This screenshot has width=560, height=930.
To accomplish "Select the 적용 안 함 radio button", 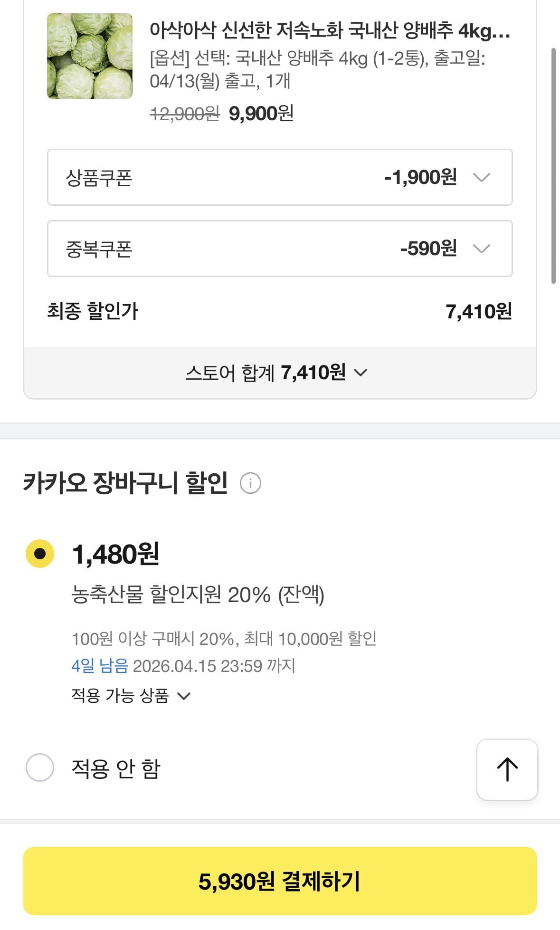I will click(40, 767).
